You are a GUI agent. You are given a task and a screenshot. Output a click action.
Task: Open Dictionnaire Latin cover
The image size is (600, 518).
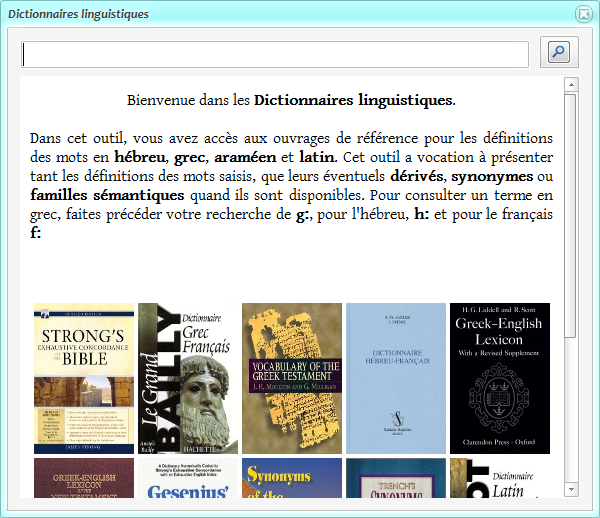[500, 478]
